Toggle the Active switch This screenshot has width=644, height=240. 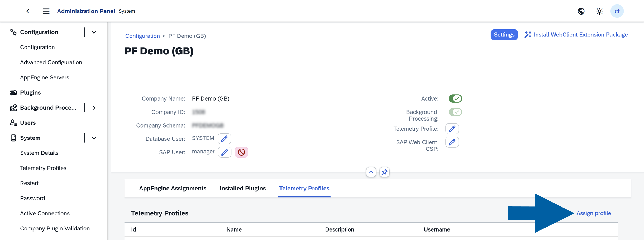point(455,98)
